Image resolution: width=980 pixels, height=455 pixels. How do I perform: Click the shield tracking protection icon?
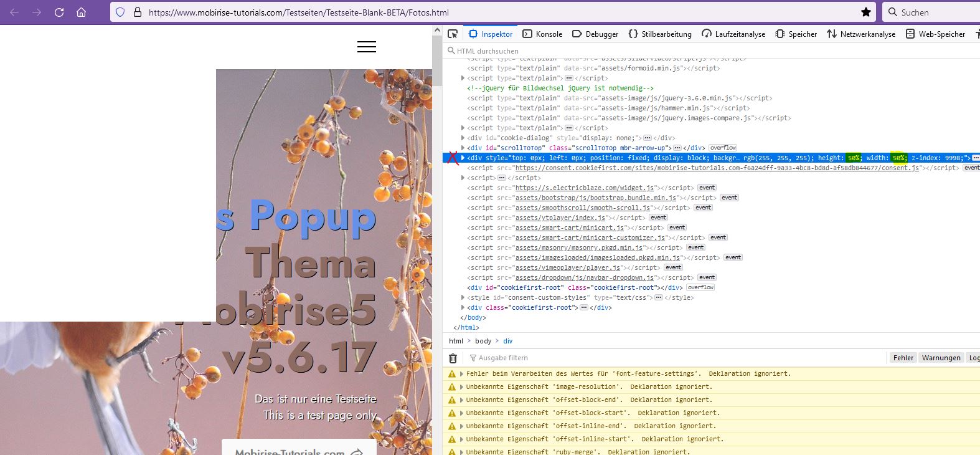click(121, 12)
